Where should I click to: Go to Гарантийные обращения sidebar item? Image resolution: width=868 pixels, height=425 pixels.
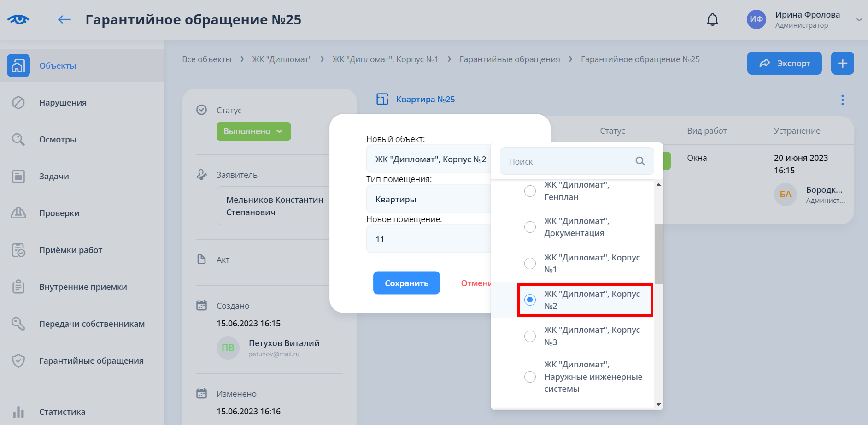pyautogui.click(x=91, y=360)
